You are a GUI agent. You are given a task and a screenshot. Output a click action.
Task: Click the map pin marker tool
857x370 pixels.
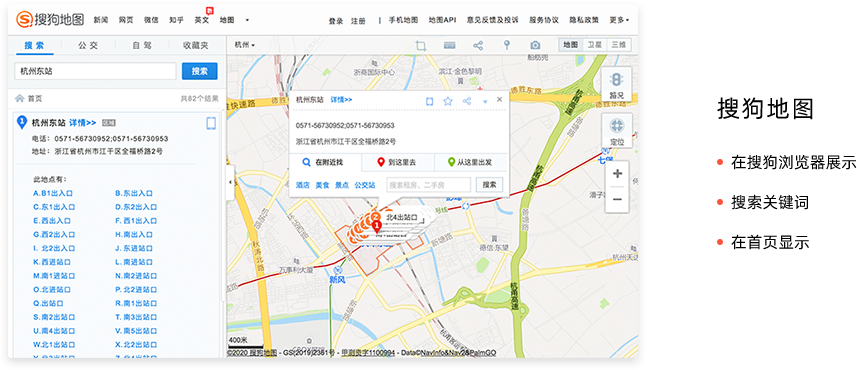(507, 45)
